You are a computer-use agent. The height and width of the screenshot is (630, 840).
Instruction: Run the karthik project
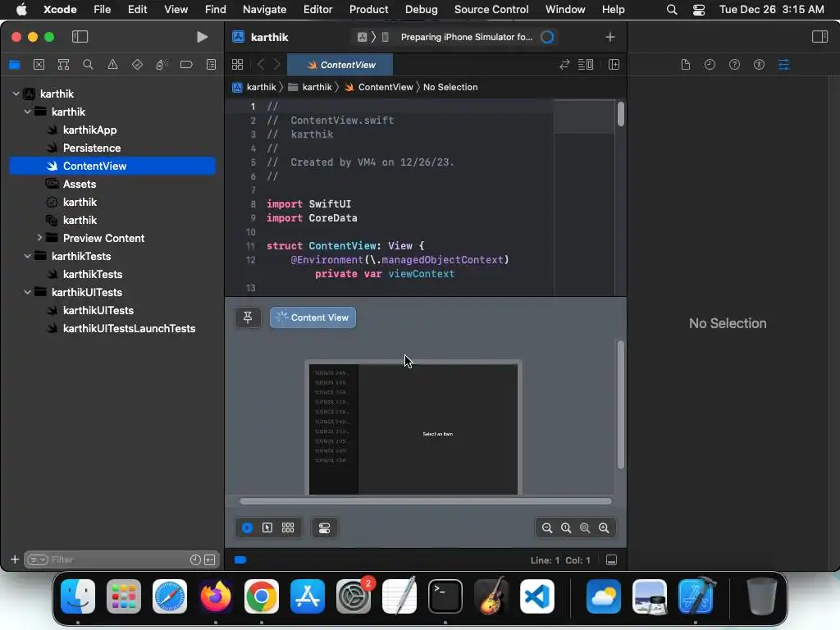(x=202, y=36)
